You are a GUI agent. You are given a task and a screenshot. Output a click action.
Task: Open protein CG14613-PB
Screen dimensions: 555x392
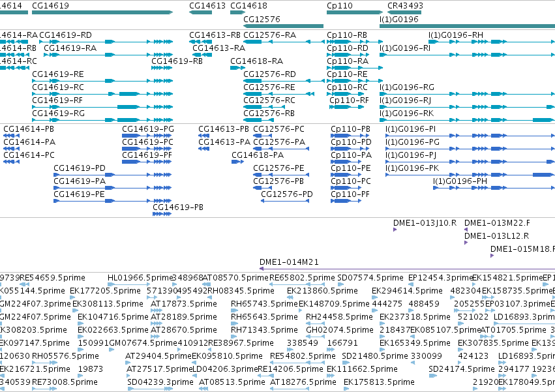click(204, 136)
